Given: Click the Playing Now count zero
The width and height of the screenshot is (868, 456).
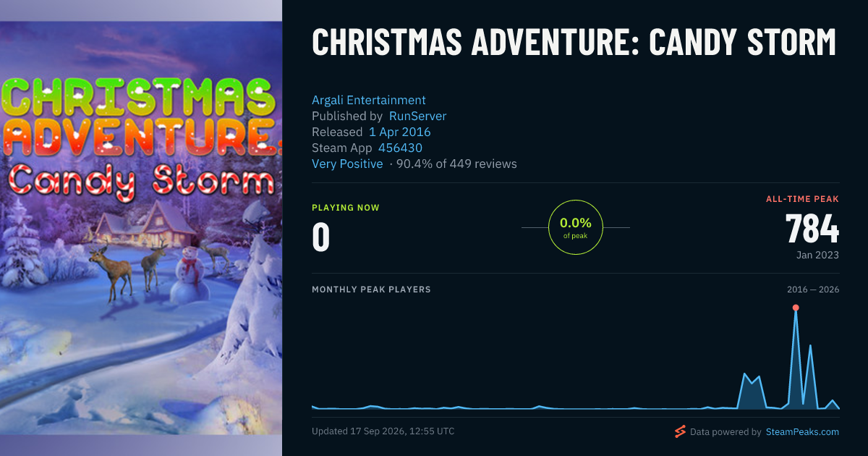Looking at the screenshot, I should (x=321, y=237).
